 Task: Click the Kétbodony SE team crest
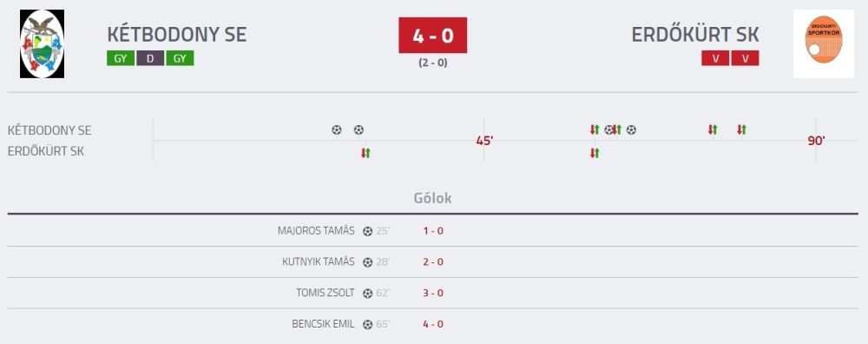(x=42, y=43)
